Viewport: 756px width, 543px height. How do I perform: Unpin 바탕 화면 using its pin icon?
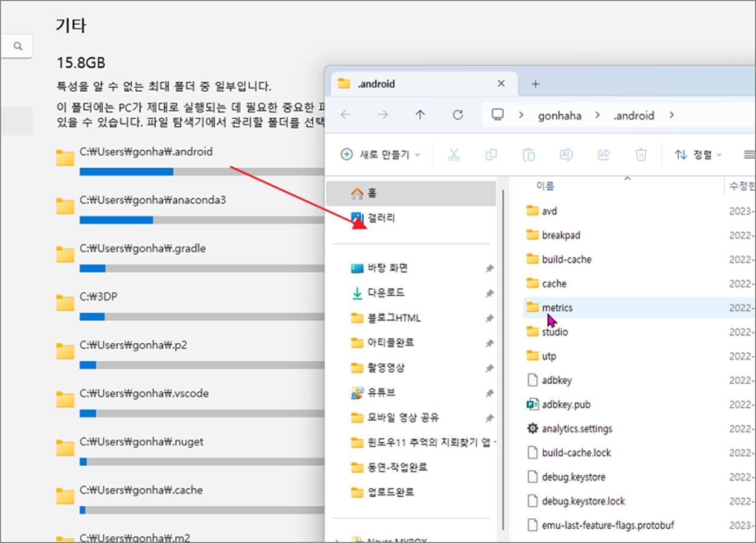click(x=489, y=268)
